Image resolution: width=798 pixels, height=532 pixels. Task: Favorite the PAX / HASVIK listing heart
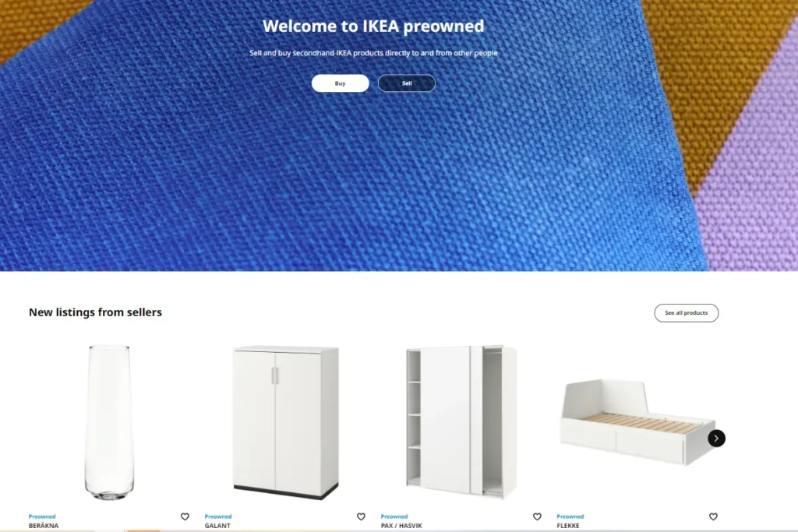coord(537,516)
